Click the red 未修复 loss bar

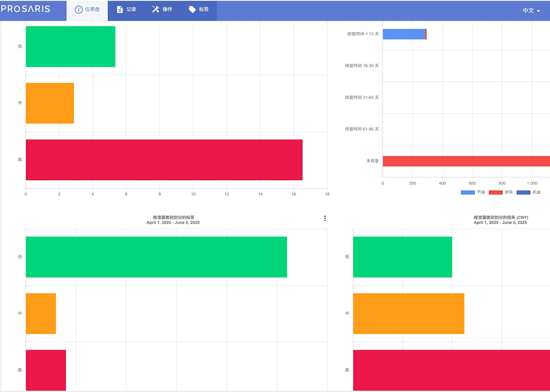(466, 161)
